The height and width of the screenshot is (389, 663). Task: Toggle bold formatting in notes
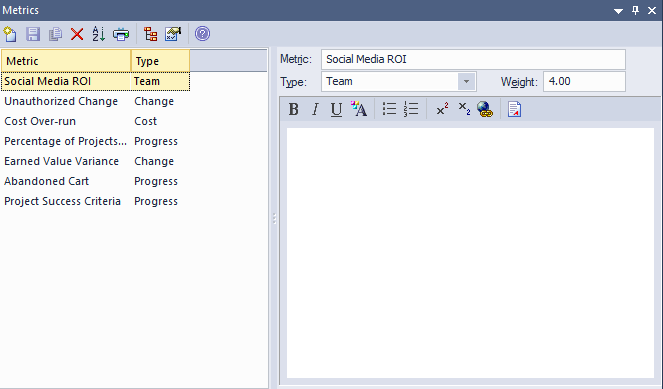pyautogui.click(x=293, y=110)
